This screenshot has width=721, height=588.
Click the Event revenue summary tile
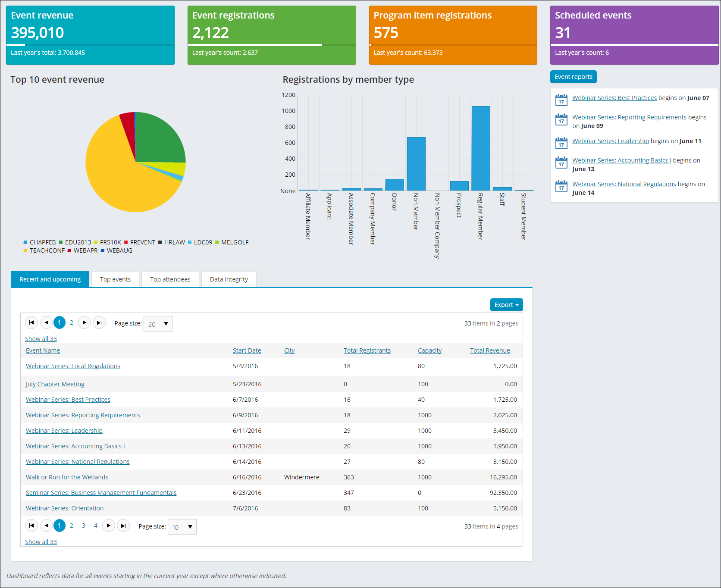coord(90,35)
